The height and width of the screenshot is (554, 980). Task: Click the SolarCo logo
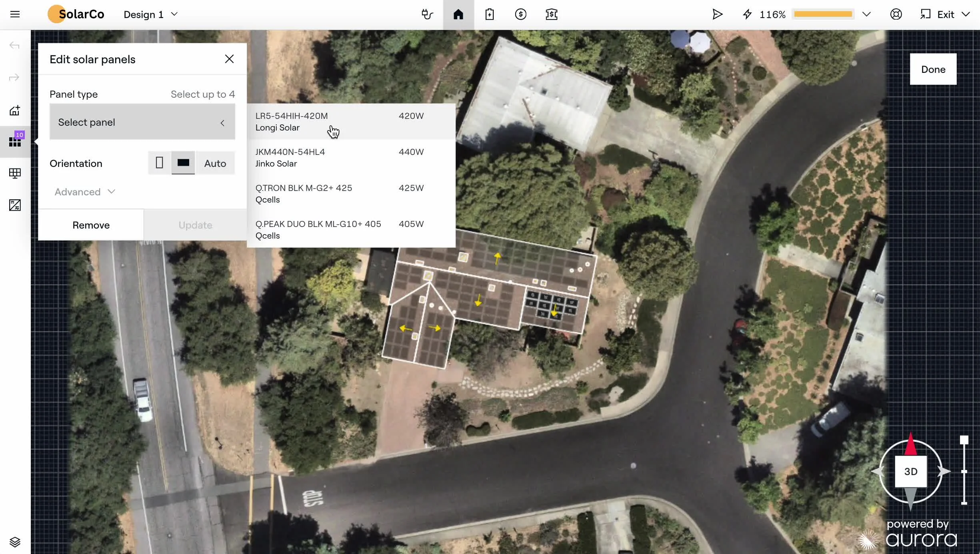tap(76, 14)
